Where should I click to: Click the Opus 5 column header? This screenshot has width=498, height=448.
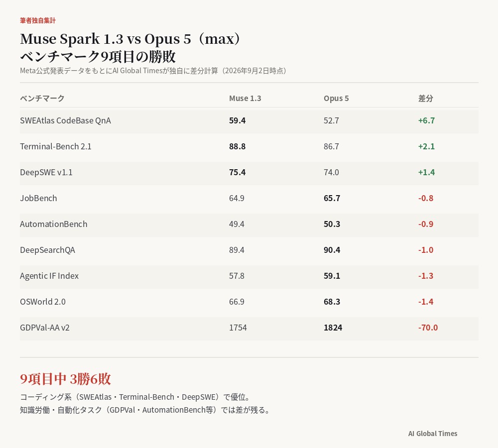(x=336, y=99)
